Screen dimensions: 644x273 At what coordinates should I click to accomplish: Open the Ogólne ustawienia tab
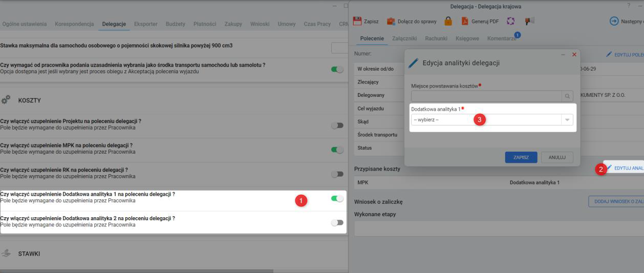point(25,24)
